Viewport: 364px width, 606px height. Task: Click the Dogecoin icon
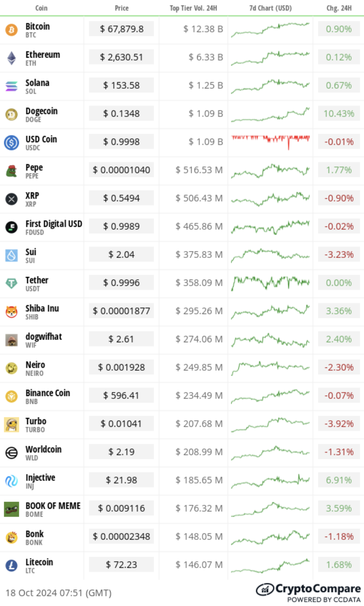click(11, 114)
